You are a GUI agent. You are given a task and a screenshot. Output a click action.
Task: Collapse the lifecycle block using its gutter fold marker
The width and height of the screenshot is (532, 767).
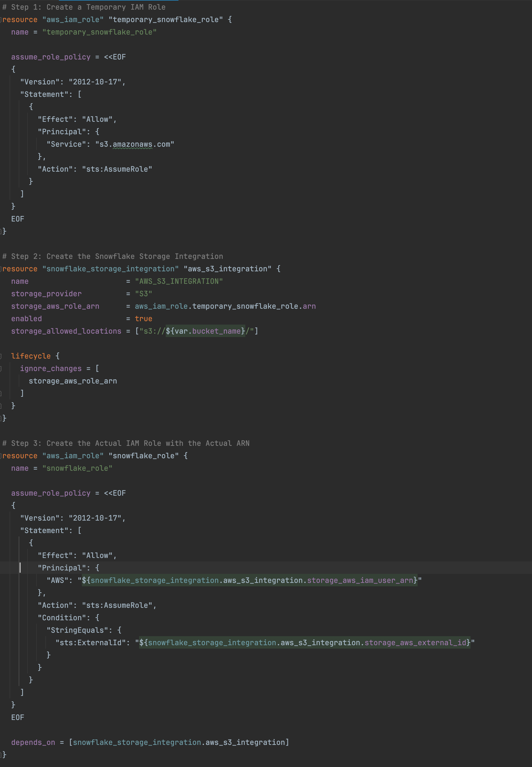coord(1,356)
